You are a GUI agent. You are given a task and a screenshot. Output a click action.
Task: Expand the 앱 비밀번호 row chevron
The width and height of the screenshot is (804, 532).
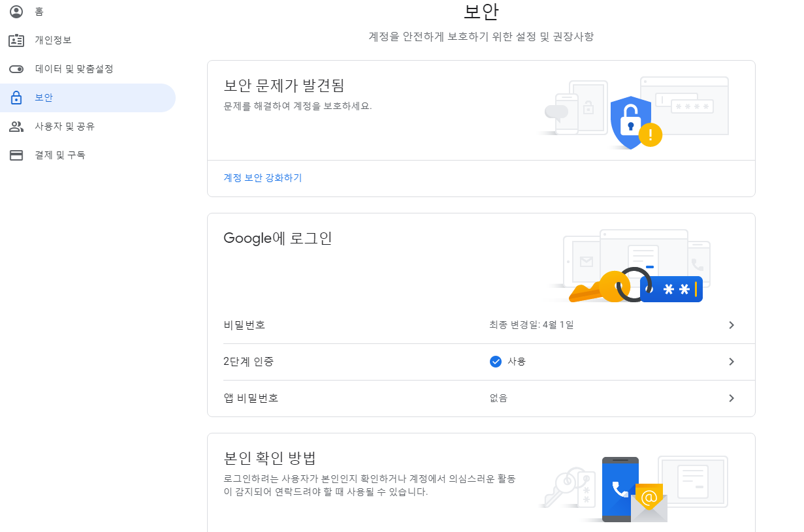732,398
